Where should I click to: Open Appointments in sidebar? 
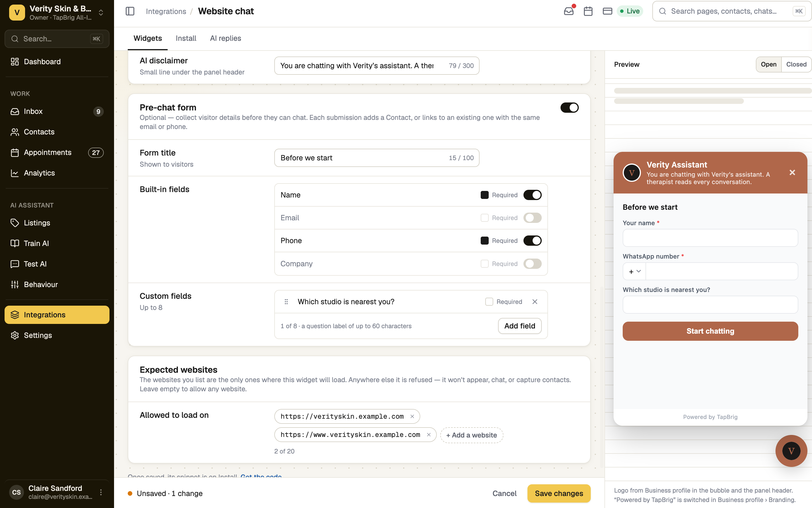[57, 152]
